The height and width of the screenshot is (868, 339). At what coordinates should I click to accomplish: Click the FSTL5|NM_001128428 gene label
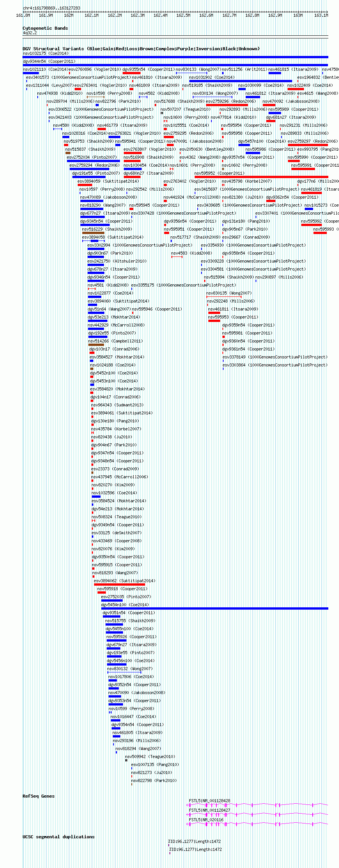click(x=209, y=801)
